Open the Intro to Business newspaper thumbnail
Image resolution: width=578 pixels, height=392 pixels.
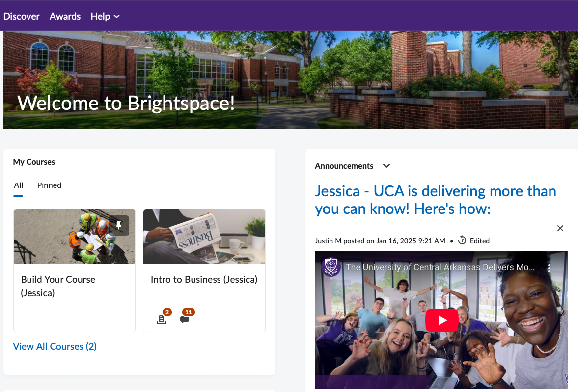click(204, 237)
